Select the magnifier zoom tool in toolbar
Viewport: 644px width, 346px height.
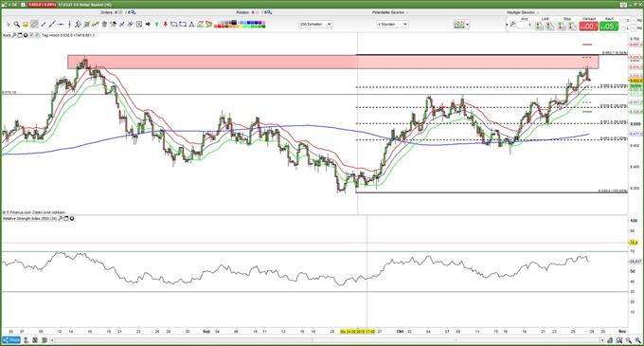pos(16,25)
